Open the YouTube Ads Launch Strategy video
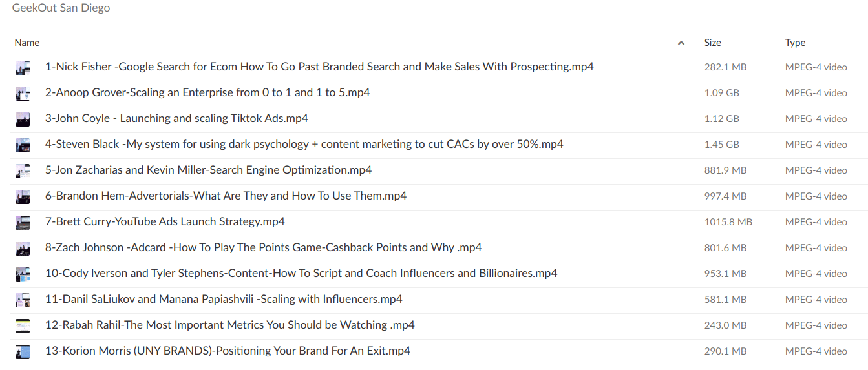Image resolution: width=868 pixels, height=370 pixels. (165, 221)
